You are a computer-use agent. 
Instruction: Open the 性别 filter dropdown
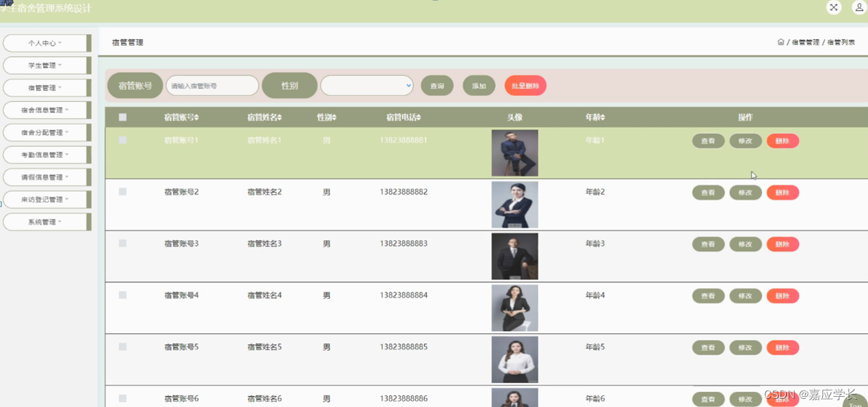coord(367,86)
